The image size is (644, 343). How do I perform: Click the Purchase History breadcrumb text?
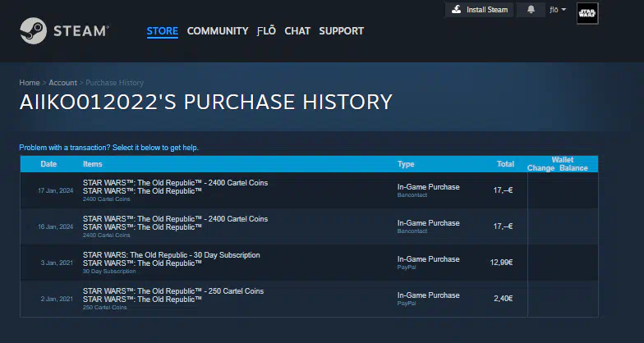pos(115,83)
